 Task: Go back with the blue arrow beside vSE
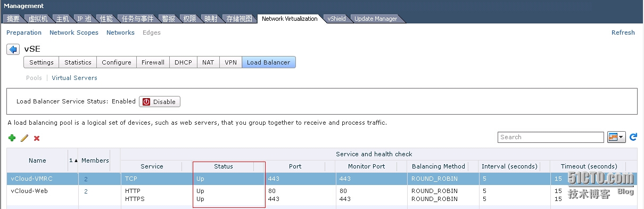pos(13,50)
